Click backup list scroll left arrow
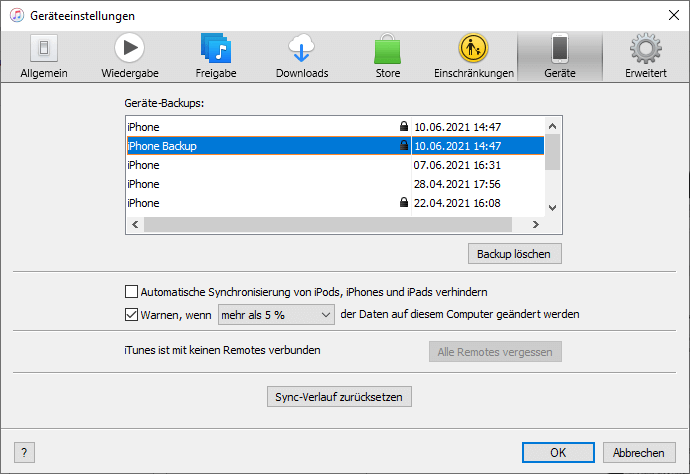 [x=135, y=224]
